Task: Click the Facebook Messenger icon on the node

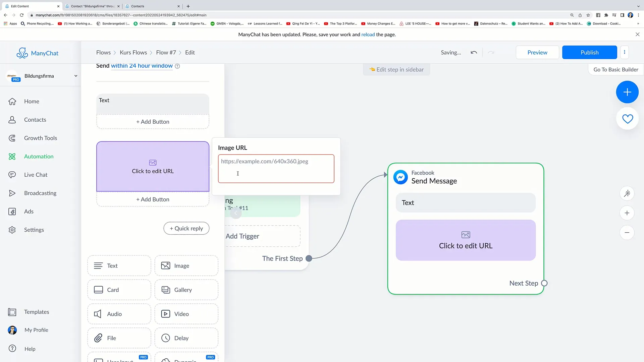Action: pyautogui.click(x=400, y=177)
